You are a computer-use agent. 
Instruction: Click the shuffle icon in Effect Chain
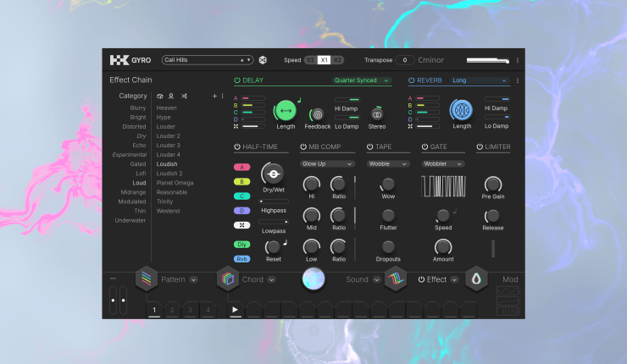coord(185,97)
